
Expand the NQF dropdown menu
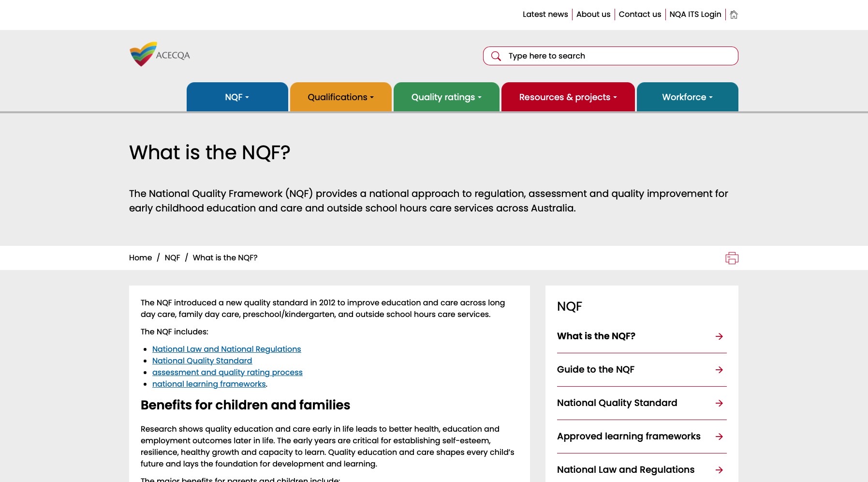click(237, 97)
